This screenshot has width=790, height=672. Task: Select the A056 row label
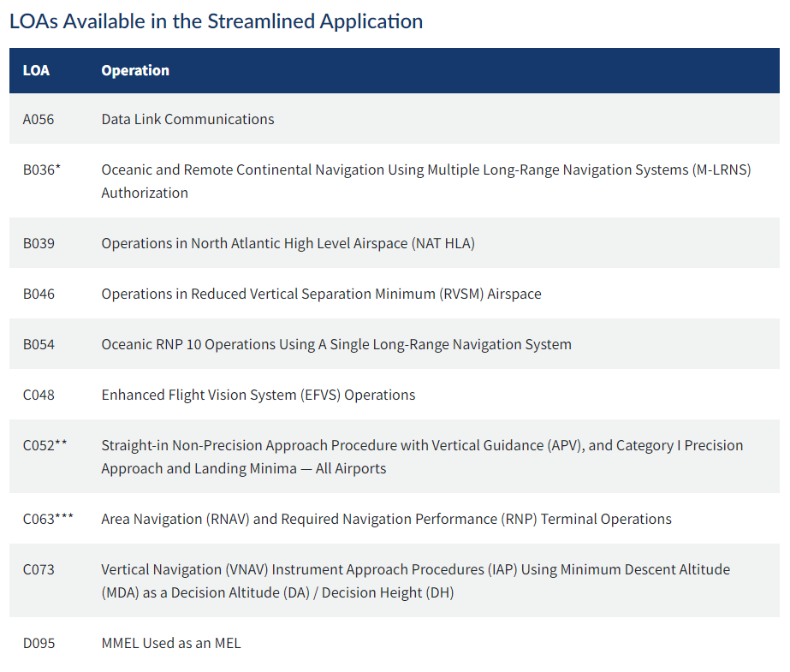tap(38, 119)
